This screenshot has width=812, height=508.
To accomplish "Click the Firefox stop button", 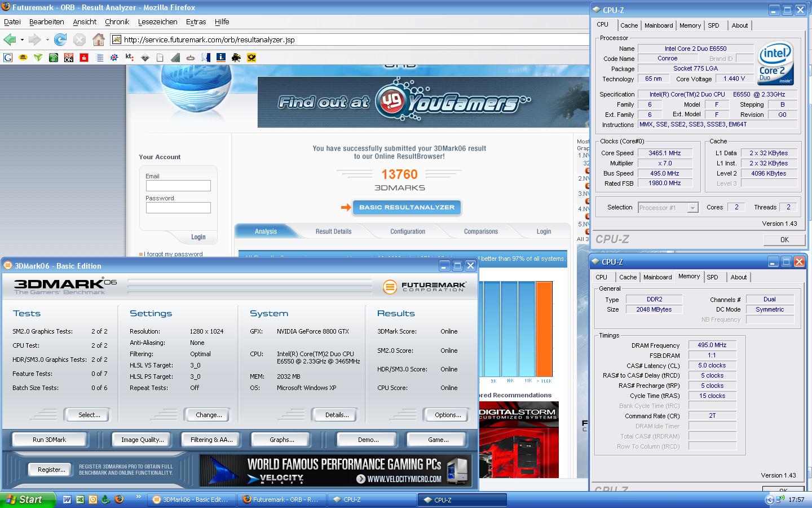I will (80, 40).
